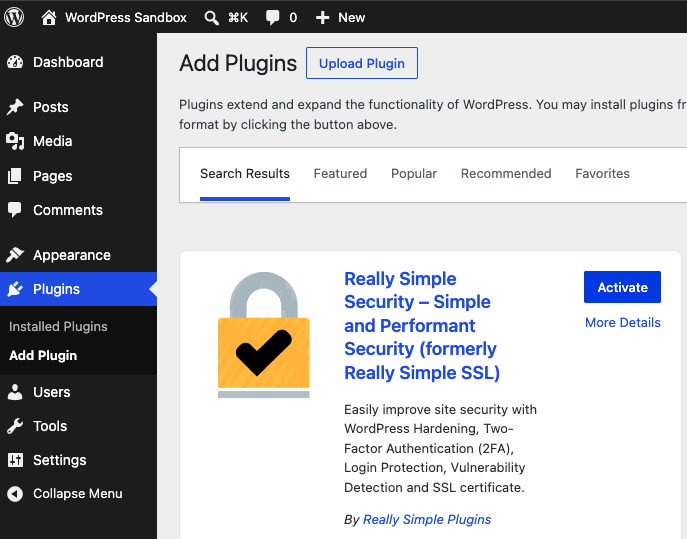Switch to the Featured tab
The image size is (687, 539).
pos(340,174)
